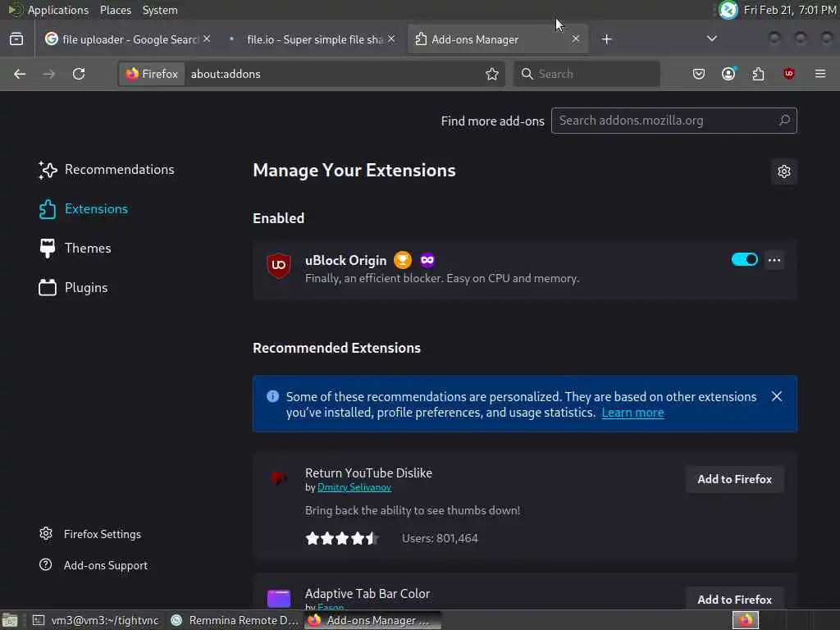This screenshot has height=630, width=840.
Task: Add Return YouTube Dislike to Firefox
Action: pos(734,479)
